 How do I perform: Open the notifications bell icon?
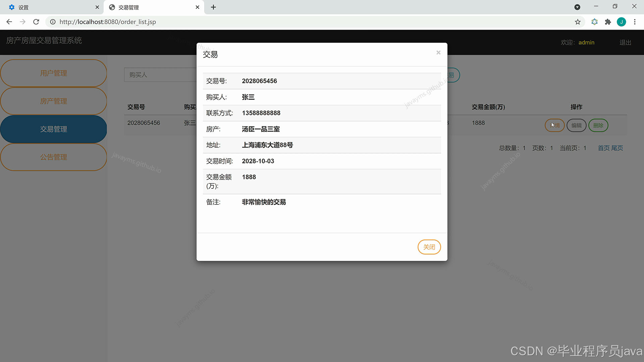(594, 22)
